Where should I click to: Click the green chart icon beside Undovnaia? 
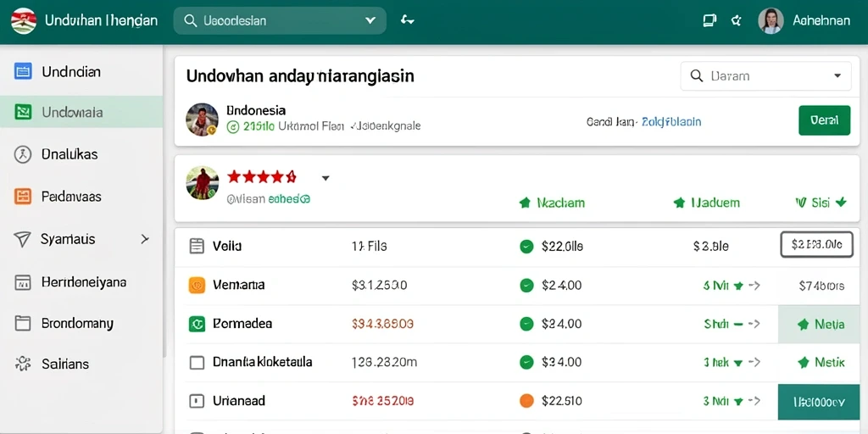(23, 113)
